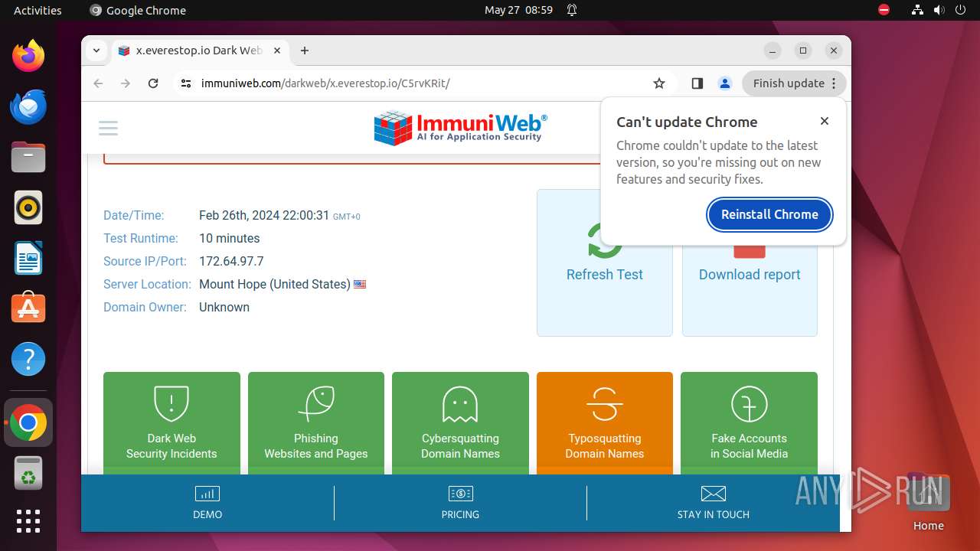
Task: Click DEMO in bottom bar
Action: [x=207, y=503]
